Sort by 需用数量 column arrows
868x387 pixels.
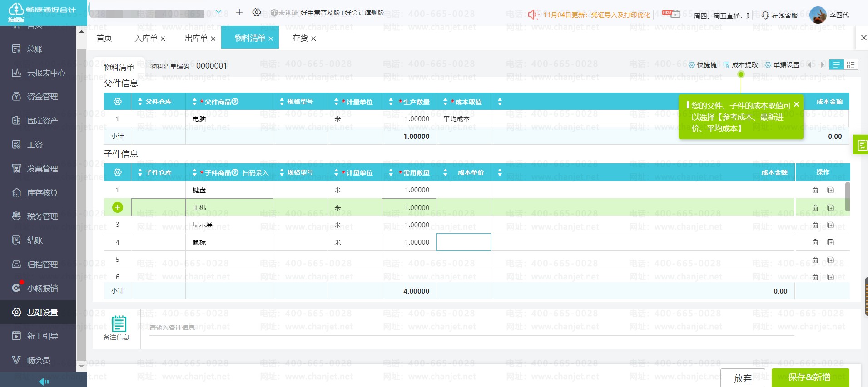pos(391,172)
